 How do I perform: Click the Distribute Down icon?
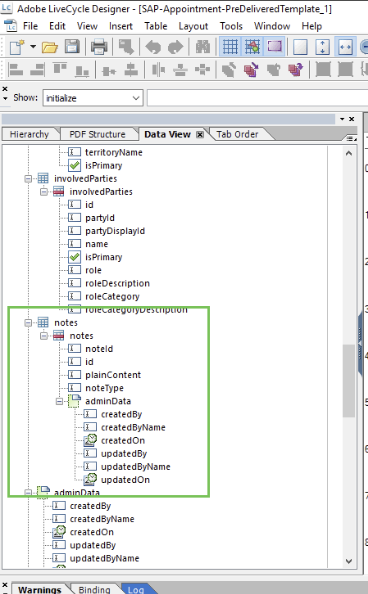coord(181,70)
